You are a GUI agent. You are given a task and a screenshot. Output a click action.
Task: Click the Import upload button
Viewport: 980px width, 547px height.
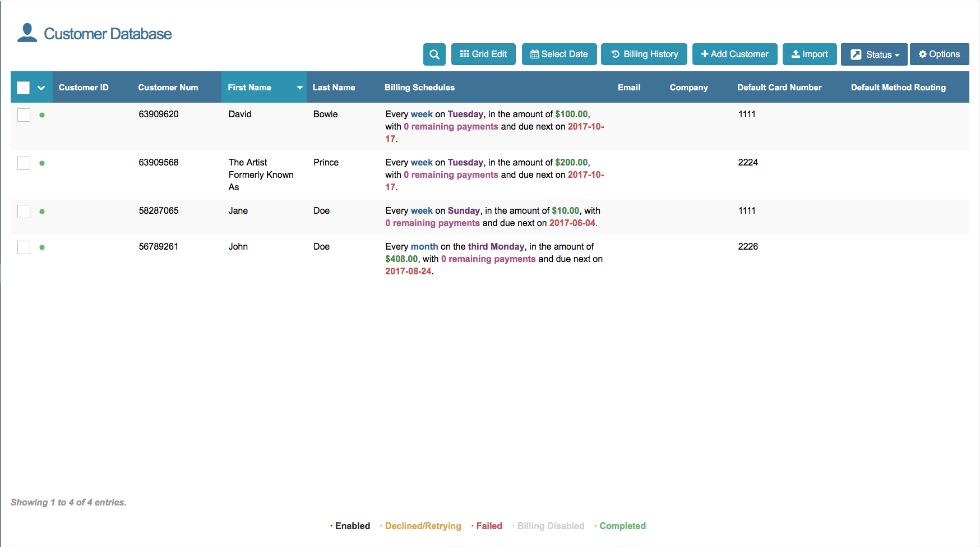[810, 54]
